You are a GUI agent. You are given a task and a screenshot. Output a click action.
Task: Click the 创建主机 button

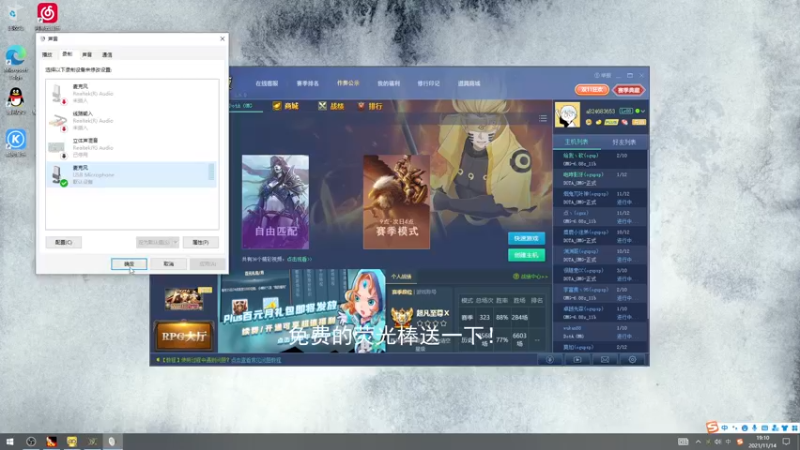pyautogui.click(x=527, y=255)
